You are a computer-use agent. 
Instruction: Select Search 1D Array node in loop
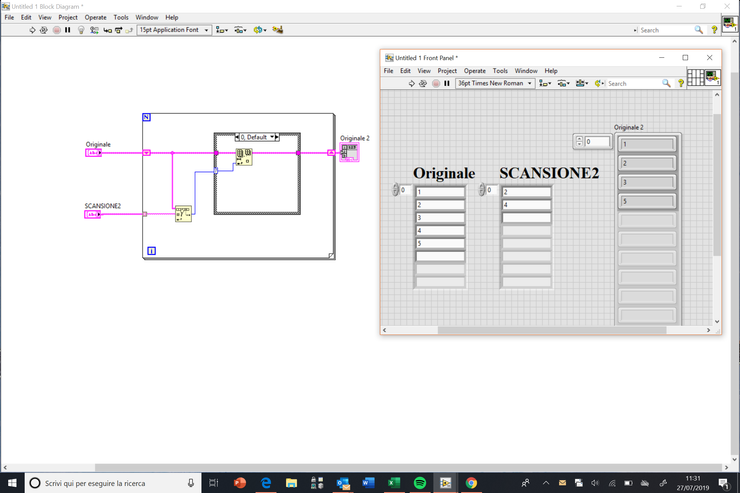tap(183, 214)
